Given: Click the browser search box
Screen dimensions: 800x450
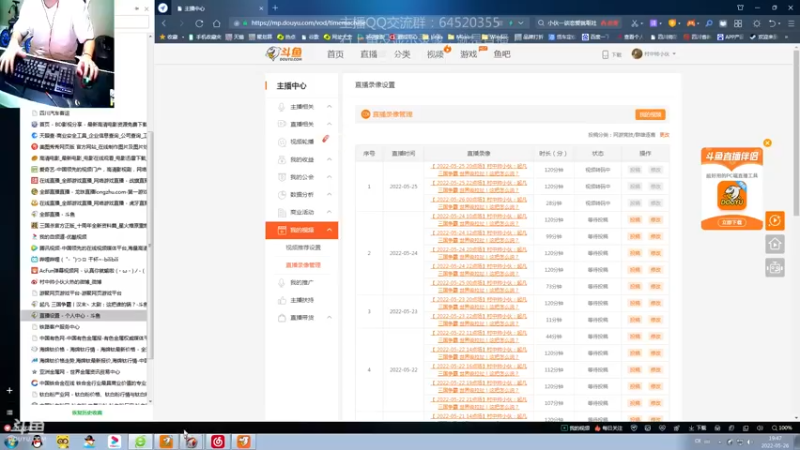Looking at the screenshot, I should [x=579, y=23].
